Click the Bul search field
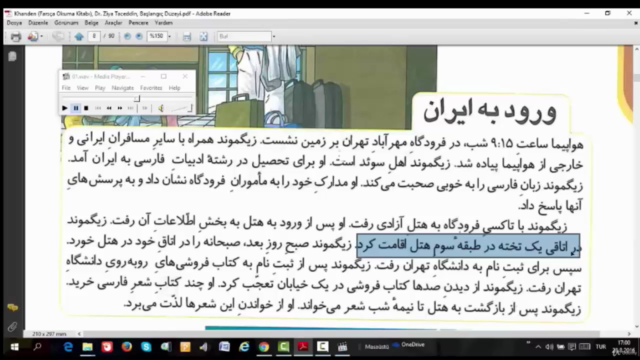This screenshot has height=360, width=640. click(x=244, y=36)
